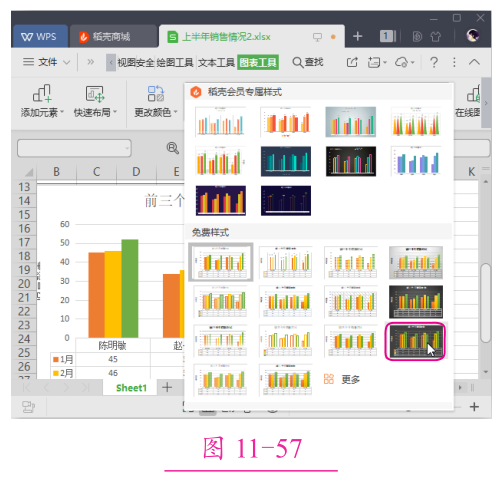Expand the 文件 menu dropdown arrow
Viewport: 503px width, 479px height.
pyautogui.click(x=67, y=62)
